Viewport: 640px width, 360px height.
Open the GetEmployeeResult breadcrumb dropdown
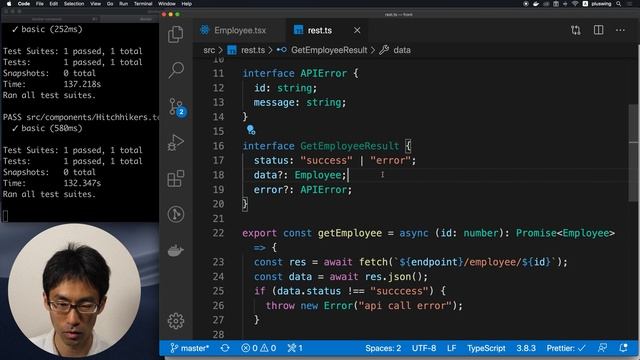pos(329,50)
